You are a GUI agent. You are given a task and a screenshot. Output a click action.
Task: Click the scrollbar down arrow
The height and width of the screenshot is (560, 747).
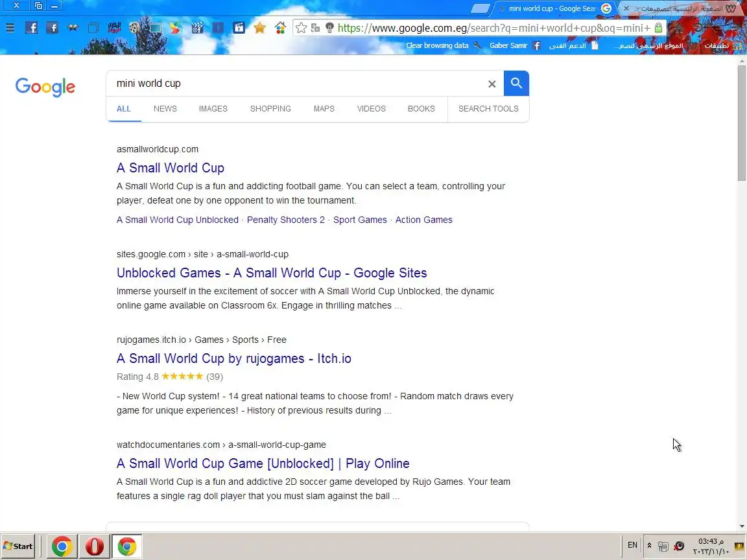[742, 526]
